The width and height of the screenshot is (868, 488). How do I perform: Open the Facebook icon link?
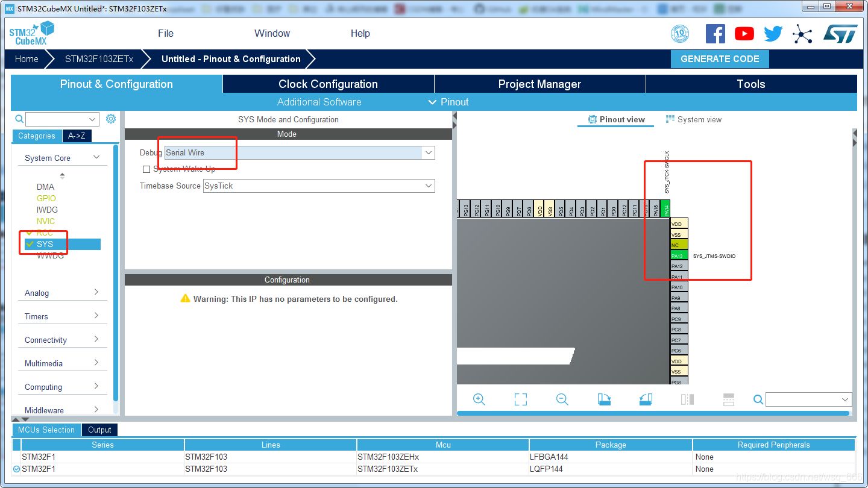(715, 34)
